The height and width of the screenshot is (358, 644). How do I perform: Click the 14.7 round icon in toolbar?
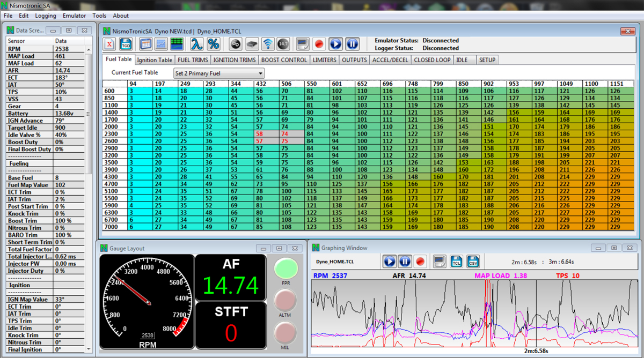283,44
